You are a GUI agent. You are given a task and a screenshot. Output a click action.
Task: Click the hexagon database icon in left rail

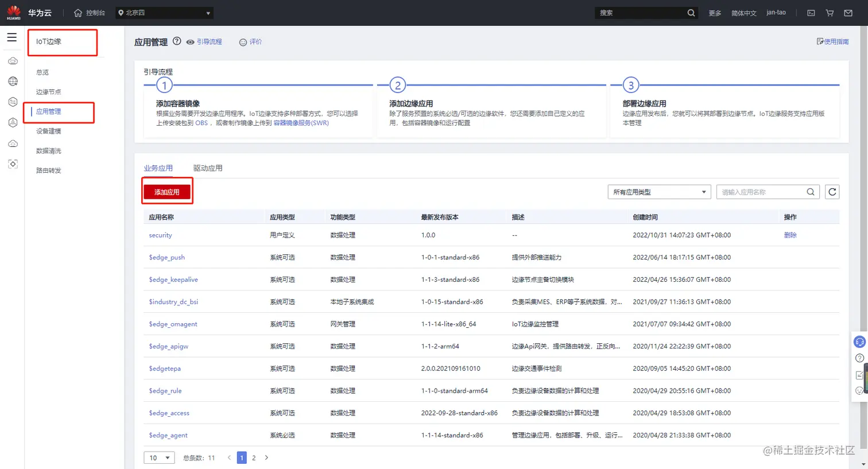click(x=13, y=102)
